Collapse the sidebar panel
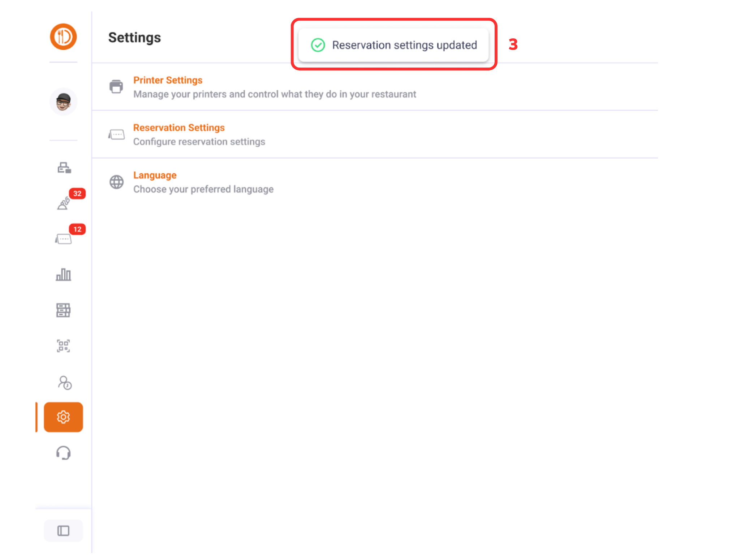This screenshot has width=740, height=560. point(63,531)
